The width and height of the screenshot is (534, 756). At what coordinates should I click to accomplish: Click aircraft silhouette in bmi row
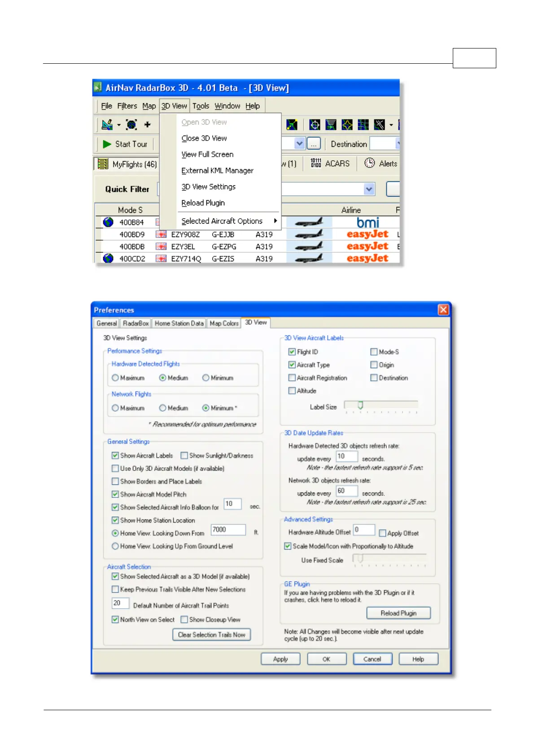[x=309, y=222]
